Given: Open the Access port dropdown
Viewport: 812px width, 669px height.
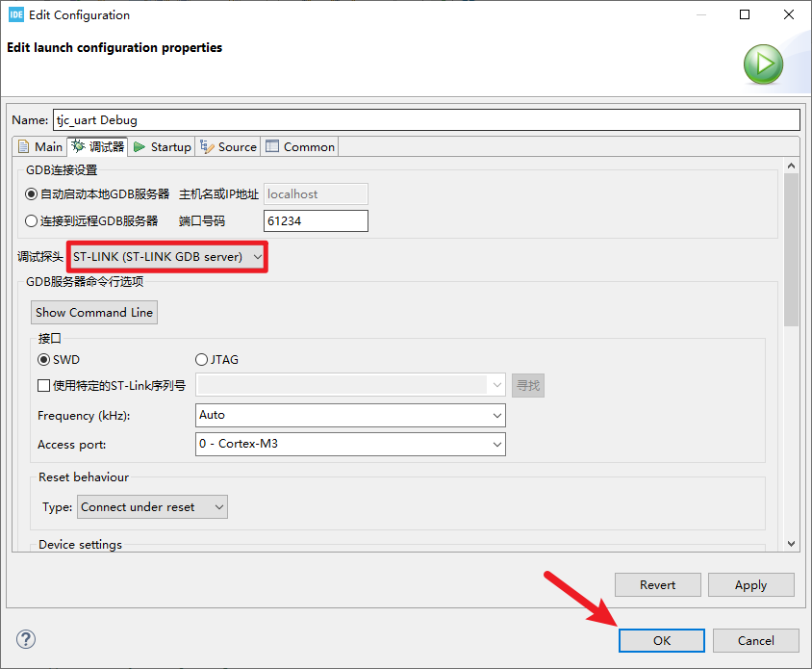Looking at the screenshot, I should coord(350,444).
